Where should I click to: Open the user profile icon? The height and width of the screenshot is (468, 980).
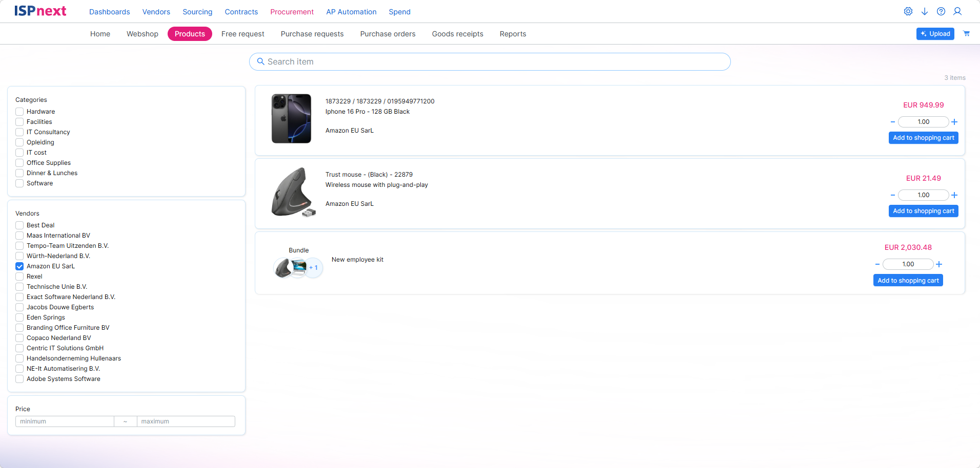coord(957,11)
